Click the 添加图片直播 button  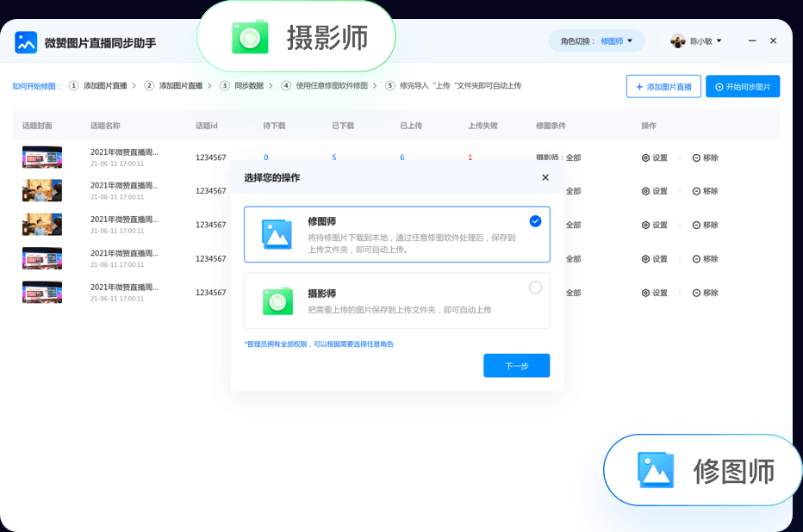coord(663,87)
